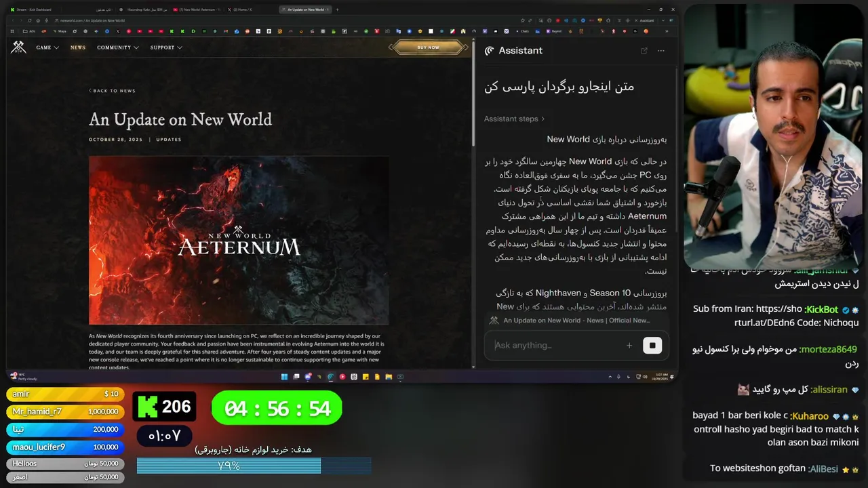Image resolution: width=868 pixels, height=488 pixels.
Task: Bookmark this page with the star icon
Action: [521, 20]
